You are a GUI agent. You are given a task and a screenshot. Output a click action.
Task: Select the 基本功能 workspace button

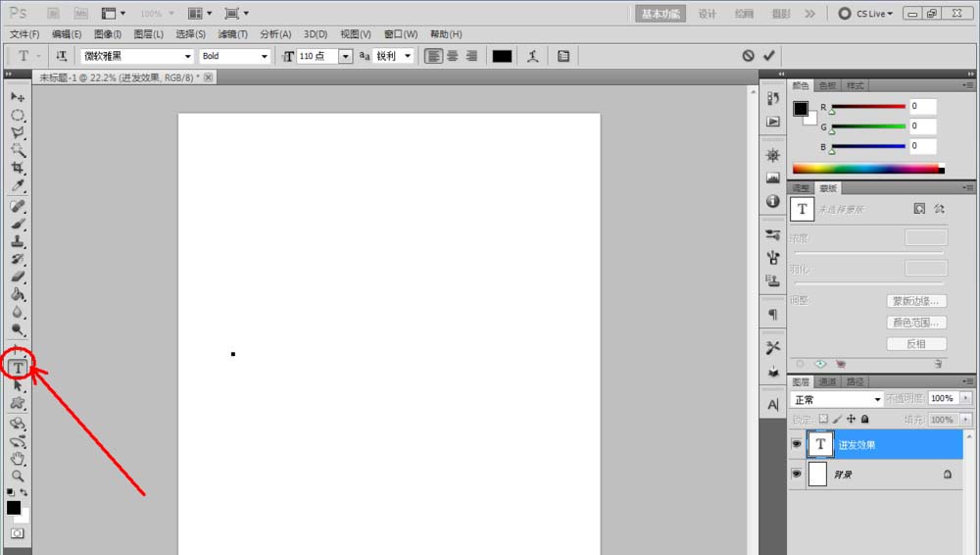(x=660, y=14)
